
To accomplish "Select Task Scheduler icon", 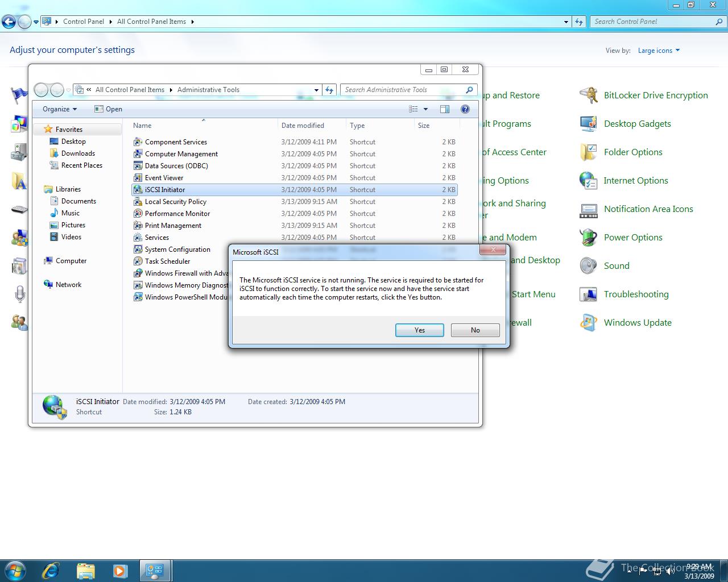I will 138,261.
